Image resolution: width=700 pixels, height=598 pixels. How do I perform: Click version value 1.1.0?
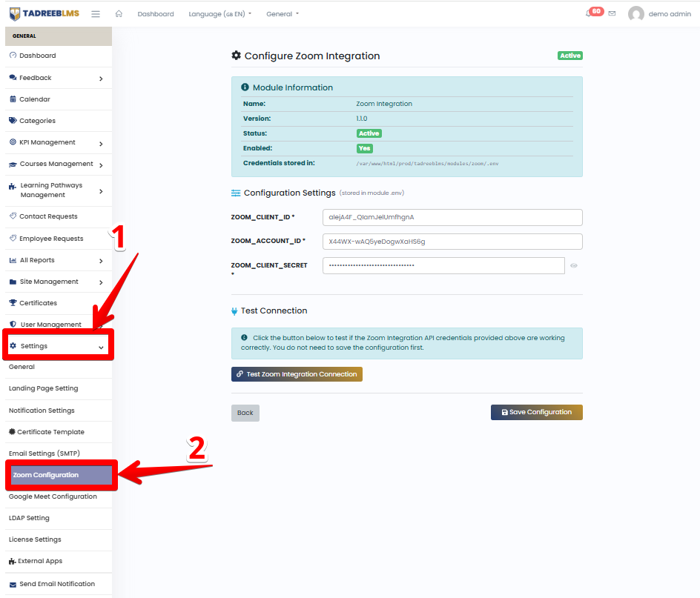coord(362,119)
